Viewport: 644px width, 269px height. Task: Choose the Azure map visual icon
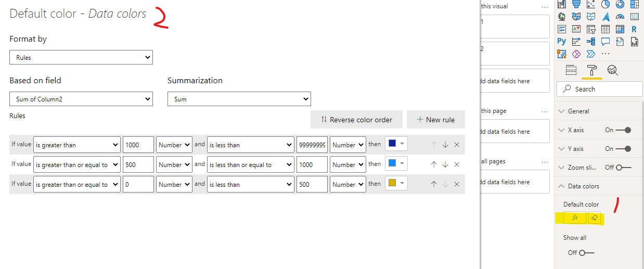point(605,16)
